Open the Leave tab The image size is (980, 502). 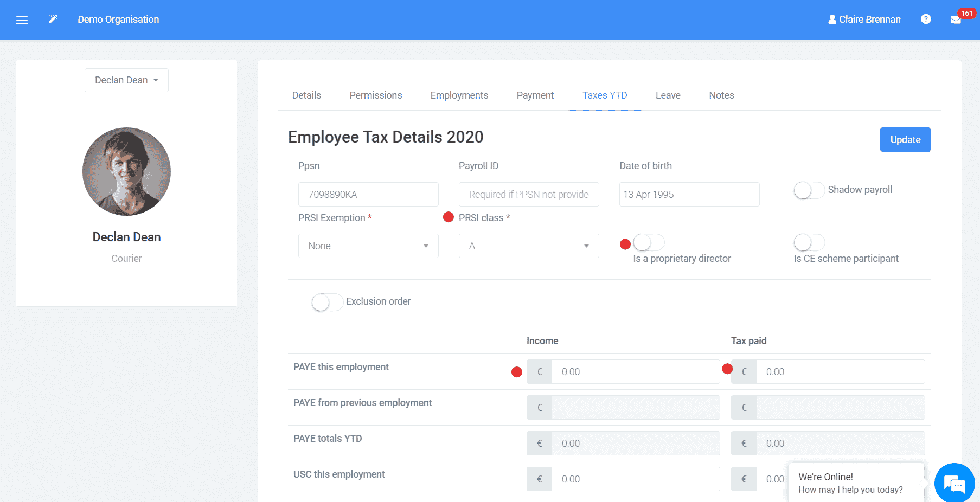[668, 95]
